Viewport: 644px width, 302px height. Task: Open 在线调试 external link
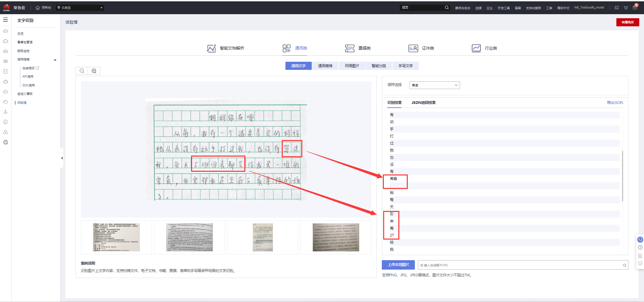click(31, 68)
